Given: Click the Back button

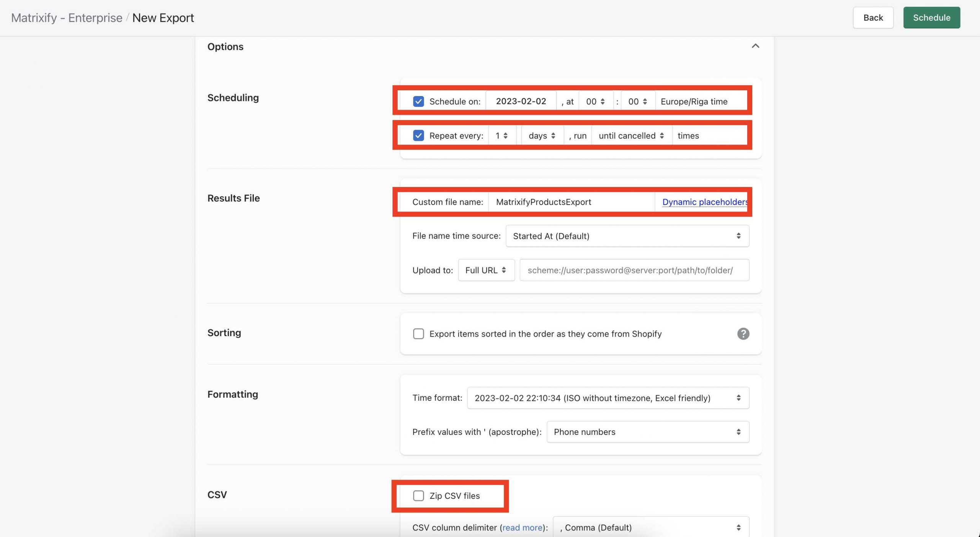Looking at the screenshot, I should [x=873, y=18].
